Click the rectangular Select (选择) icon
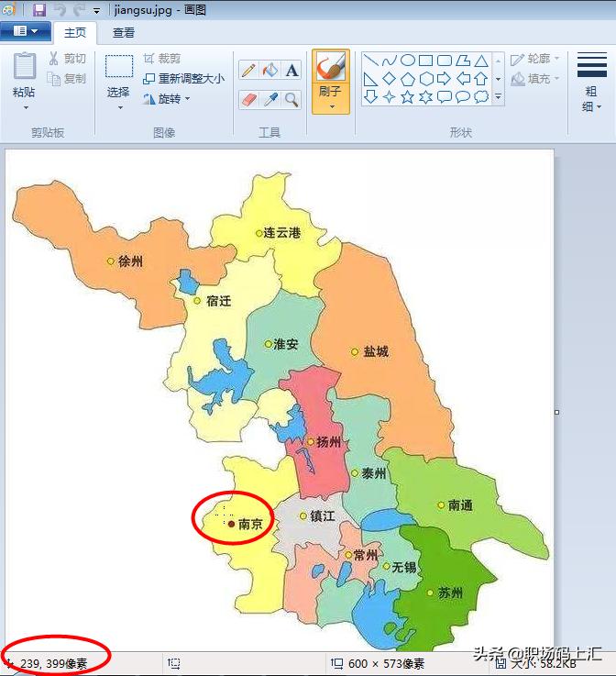 [x=119, y=66]
